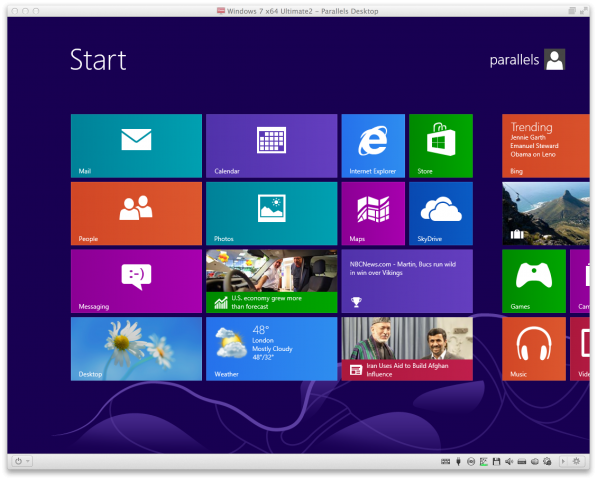
Task: Click the shared folders icon in Parallels bar
Action: (x=535, y=462)
